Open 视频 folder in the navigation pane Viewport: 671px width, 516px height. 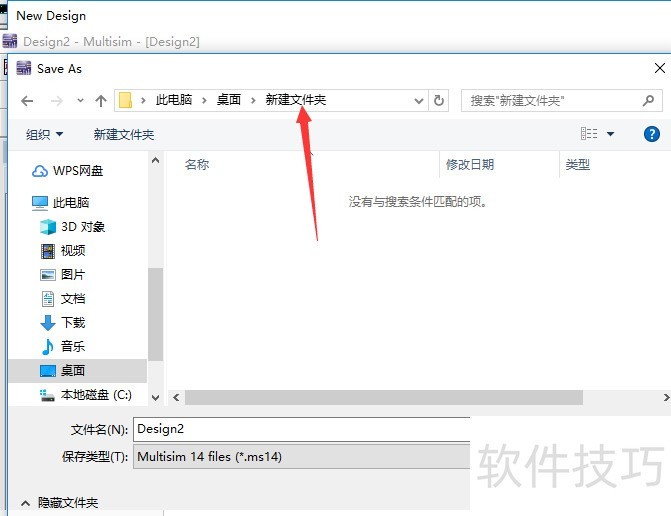click(x=73, y=250)
